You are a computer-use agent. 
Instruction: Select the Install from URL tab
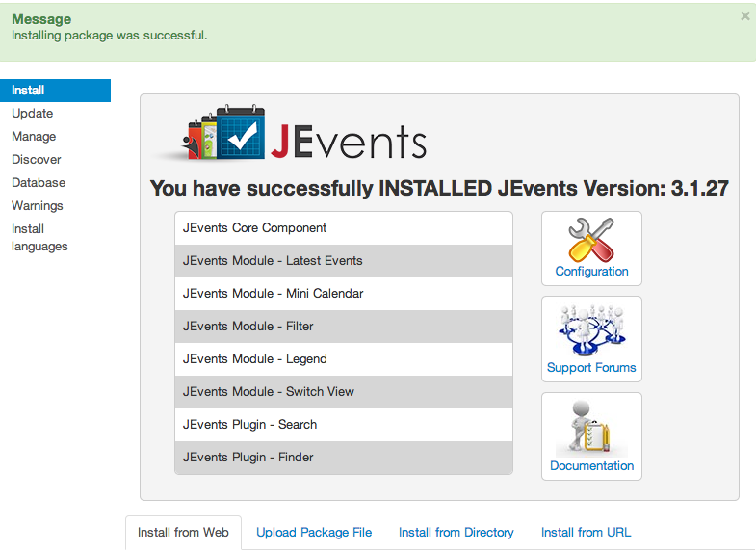(x=586, y=532)
